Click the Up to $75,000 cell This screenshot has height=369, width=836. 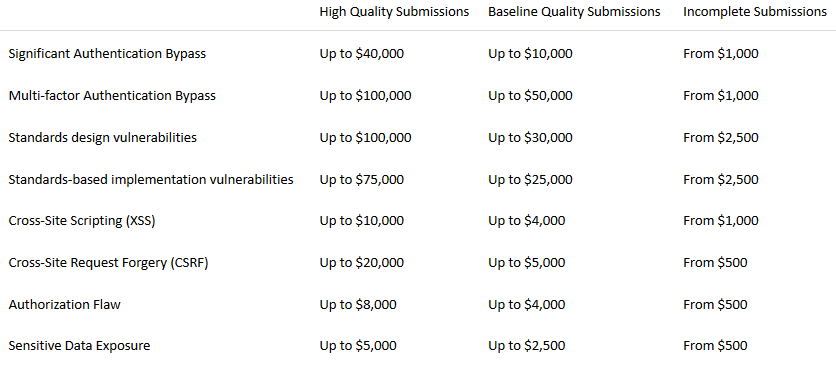coord(361,179)
